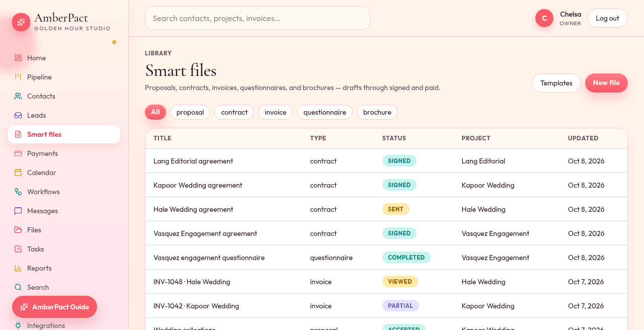The width and height of the screenshot is (644, 330).
Task: Click the Reports bar chart icon
Action: [18, 268]
